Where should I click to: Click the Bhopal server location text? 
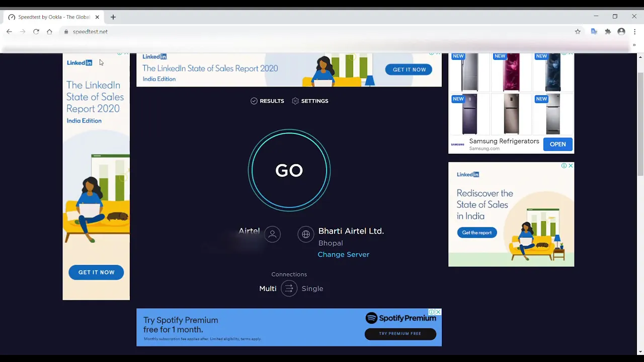331,243
